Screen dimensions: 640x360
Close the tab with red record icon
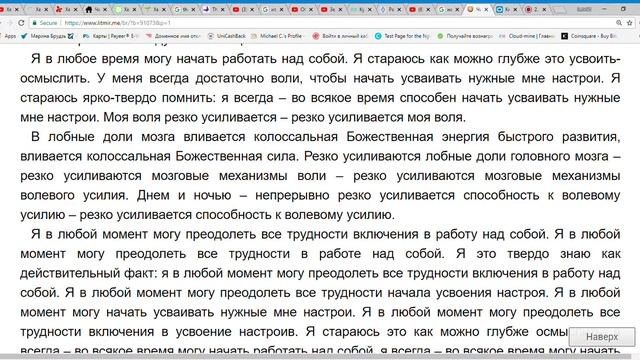544,9
